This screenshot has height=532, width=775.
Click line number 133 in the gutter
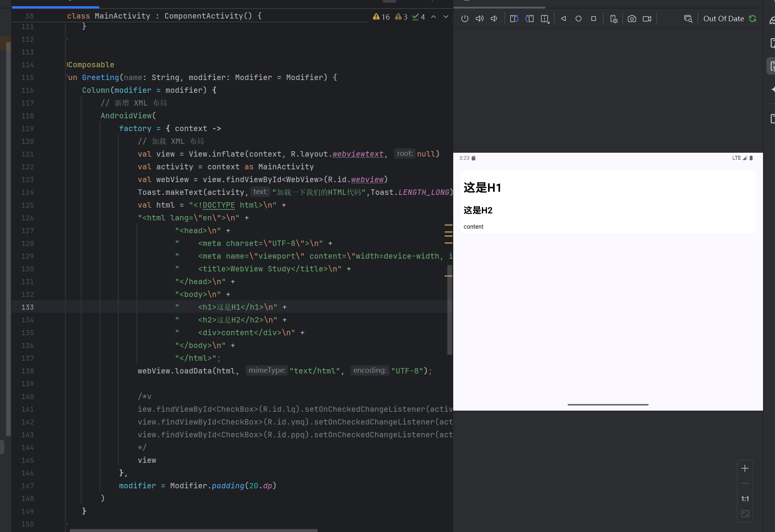[27, 307]
